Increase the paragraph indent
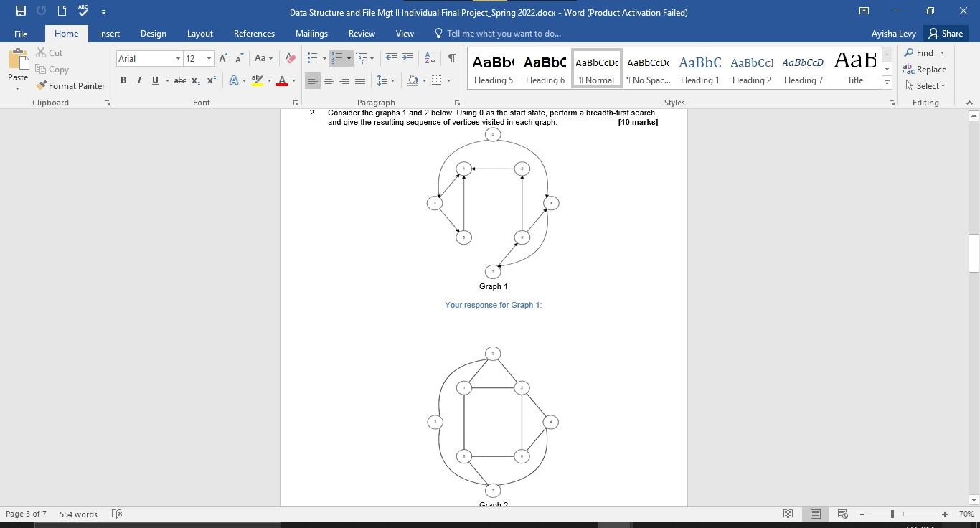 tap(407, 58)
